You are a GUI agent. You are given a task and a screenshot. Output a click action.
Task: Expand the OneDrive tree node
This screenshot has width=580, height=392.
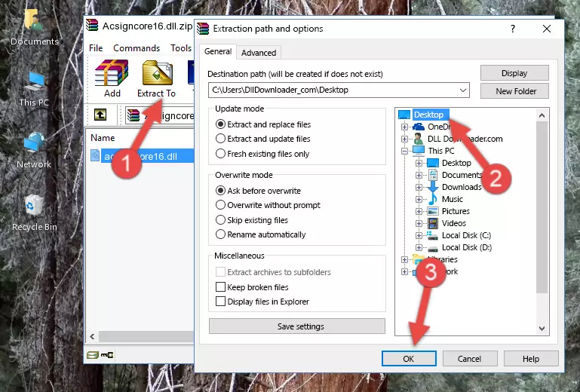tap(404, 127)
